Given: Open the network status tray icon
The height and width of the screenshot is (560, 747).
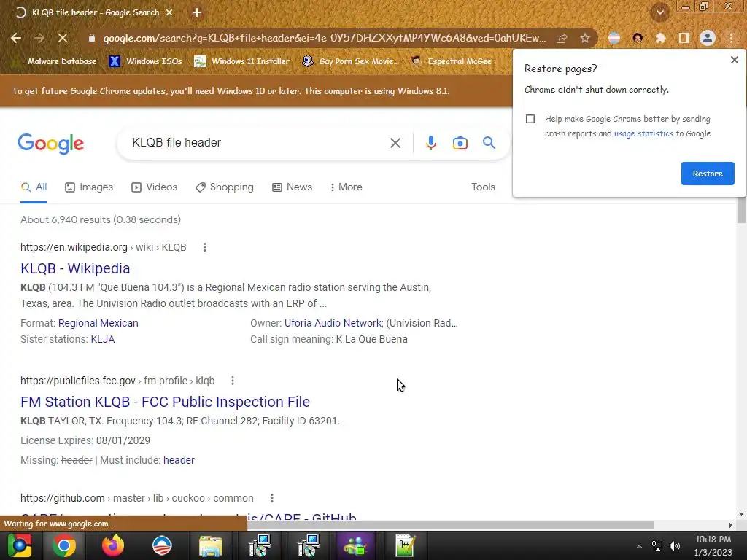Looking at the screenshot, I should click(657, 546).
